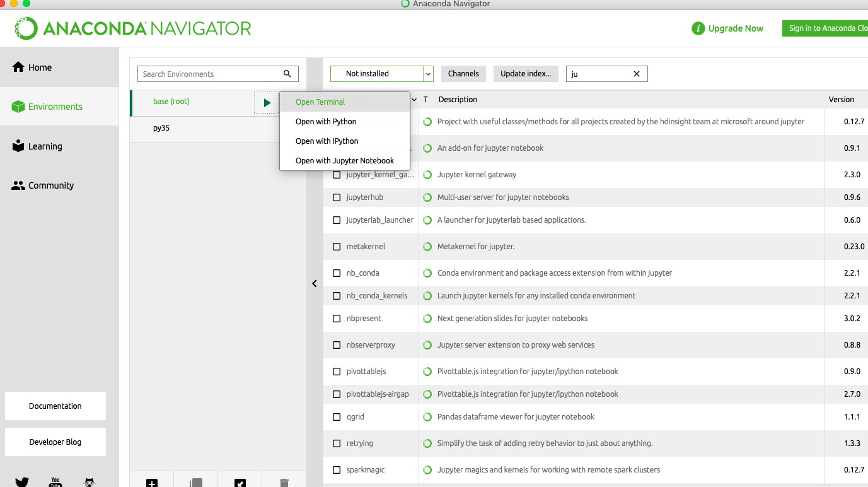
Task: Click the package type icon for jupyterhub
Action: 427,197
